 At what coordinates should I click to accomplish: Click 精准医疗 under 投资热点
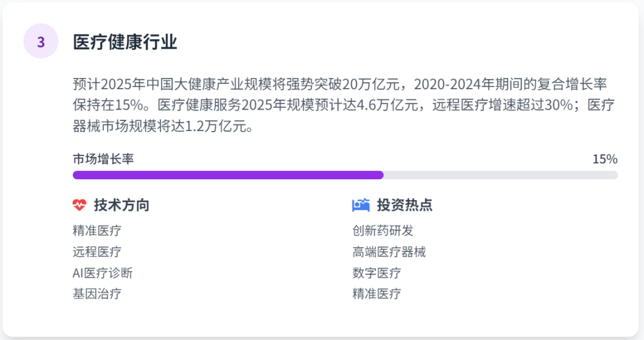coord(377,294)
